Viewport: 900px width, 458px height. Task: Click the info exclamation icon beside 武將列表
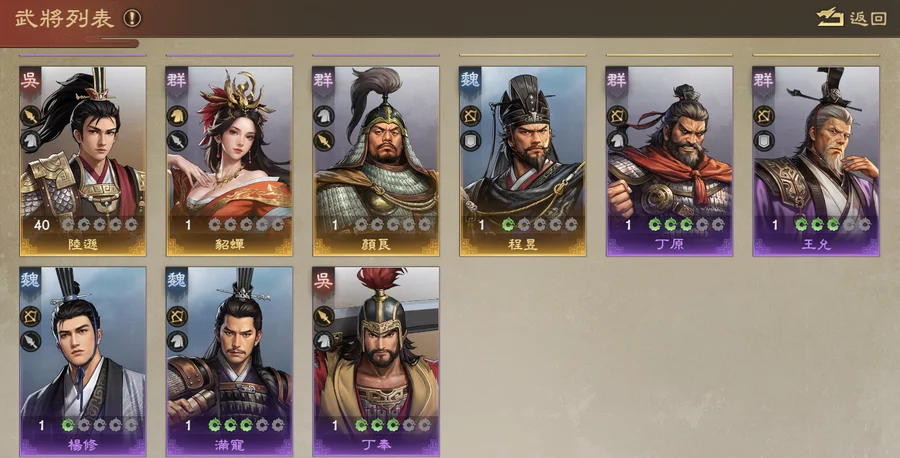(132, 18)
